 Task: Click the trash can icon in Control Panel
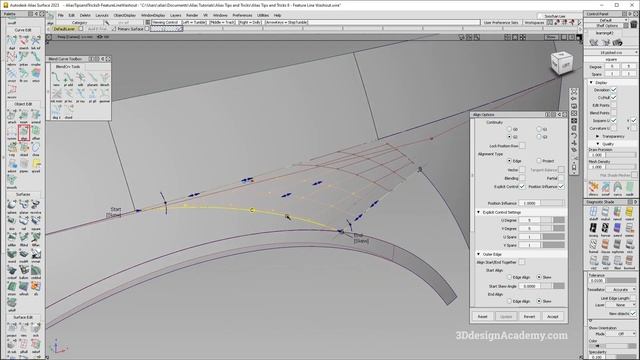[633, 24]
